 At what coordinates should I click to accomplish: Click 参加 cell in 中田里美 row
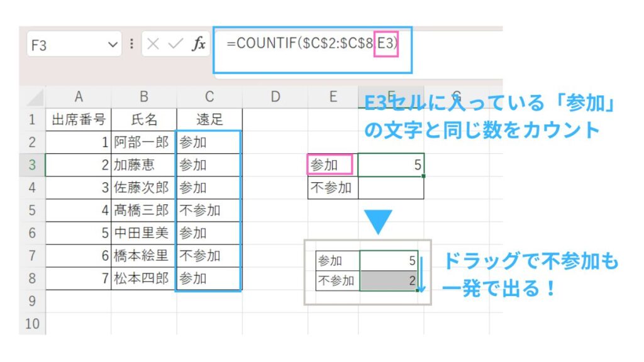point(209,233)
